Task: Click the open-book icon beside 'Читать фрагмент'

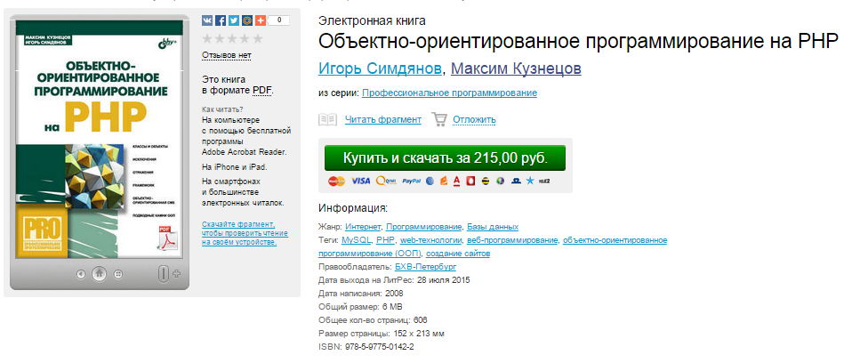Action: click(x=327, y=119)
